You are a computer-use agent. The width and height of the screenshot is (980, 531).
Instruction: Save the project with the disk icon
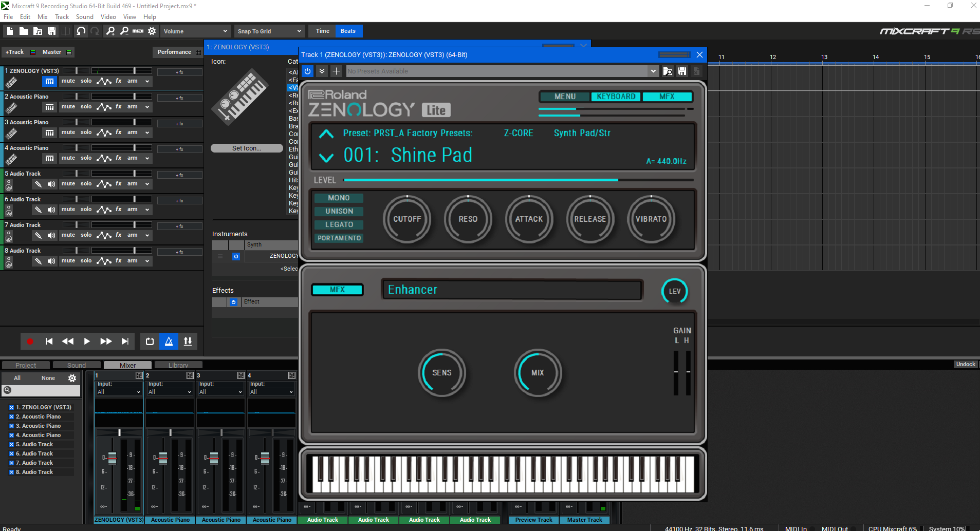51,31
